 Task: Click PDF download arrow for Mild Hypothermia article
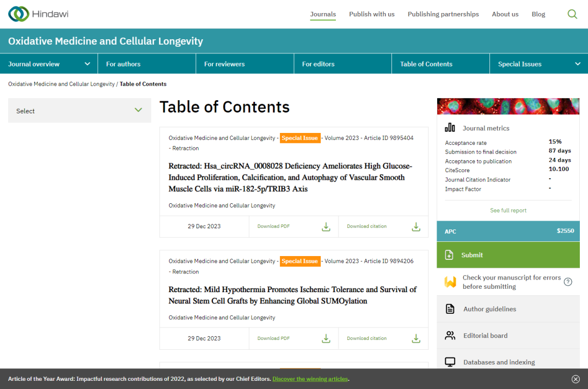point(326,338)
